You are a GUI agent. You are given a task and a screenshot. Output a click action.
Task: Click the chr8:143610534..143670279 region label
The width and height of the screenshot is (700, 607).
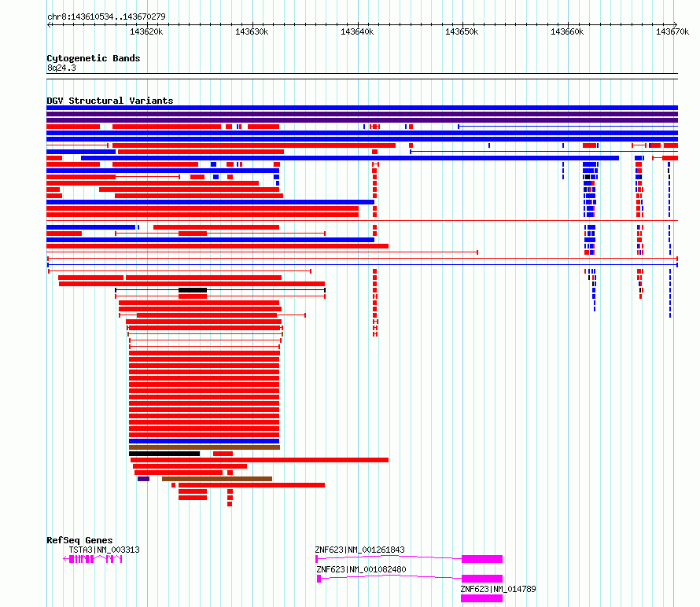[x=106, y=17]
